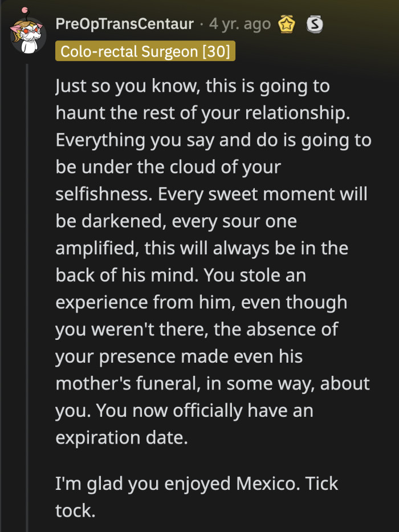Select the 'Colo-rectal Surgeon [30]' flair tag
Image resolution: width=399 pixels, height=532 pixels.
tap(145, 51)
